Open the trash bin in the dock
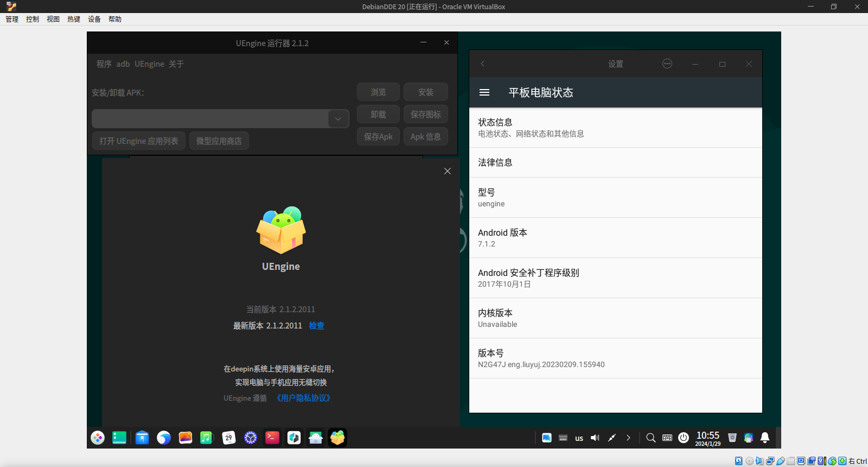Viewport: 868px width, 467px height. [732, 438]
